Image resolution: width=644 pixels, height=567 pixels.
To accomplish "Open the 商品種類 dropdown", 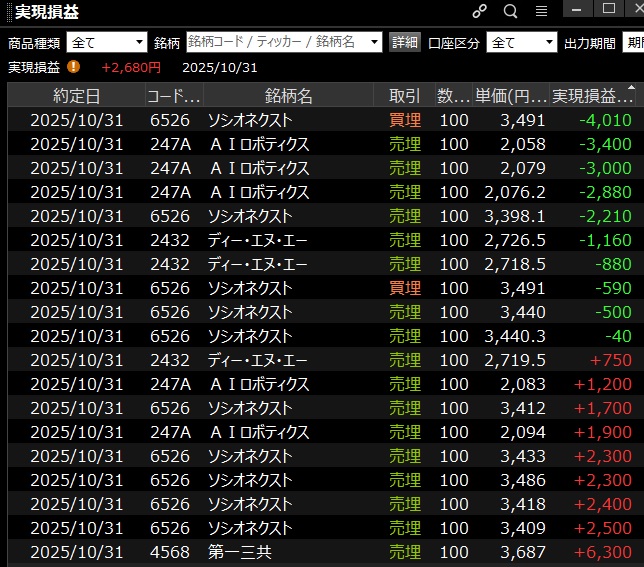I will click(x=106, y=43).
